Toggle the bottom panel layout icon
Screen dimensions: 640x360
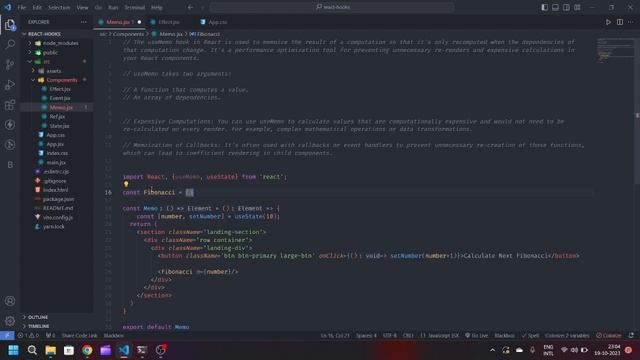pos(556,7)
